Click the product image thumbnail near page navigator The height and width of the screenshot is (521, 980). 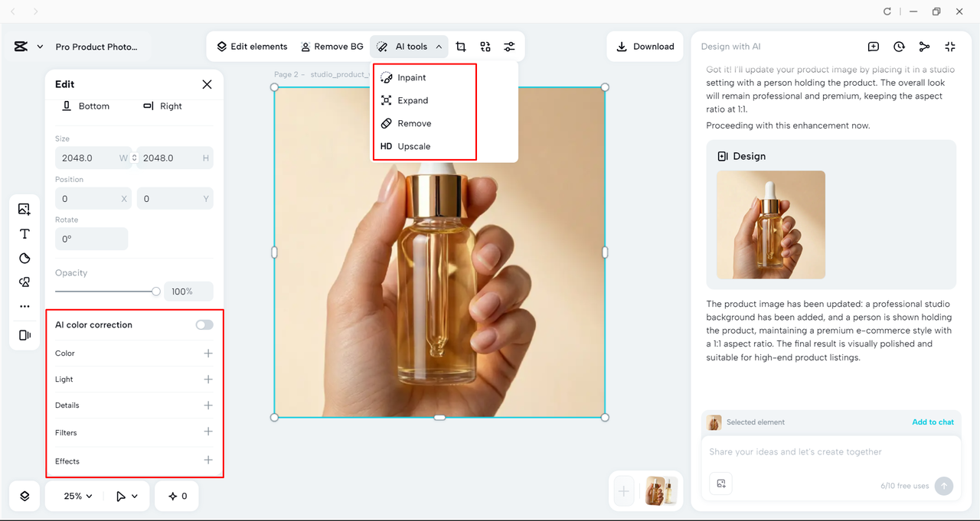click(656, 490)
